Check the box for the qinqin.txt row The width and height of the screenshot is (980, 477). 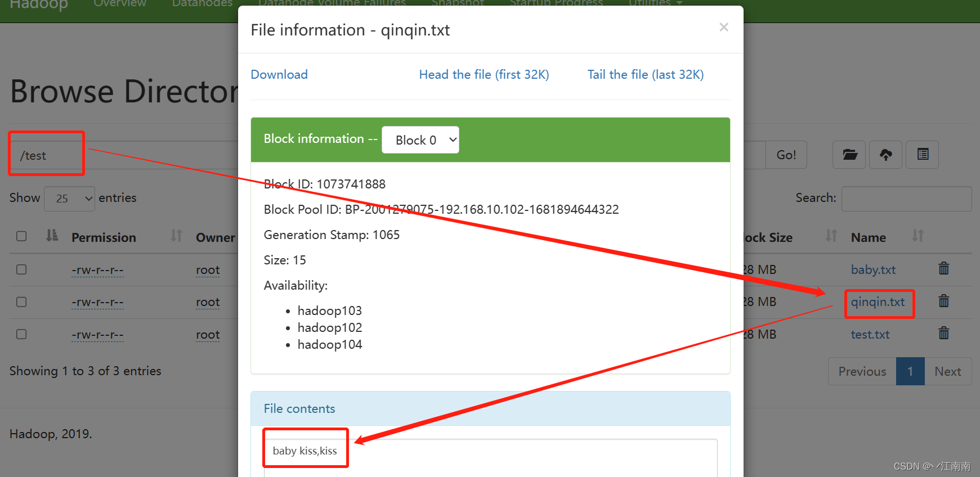pyautogui.click(x=21, y=302)
